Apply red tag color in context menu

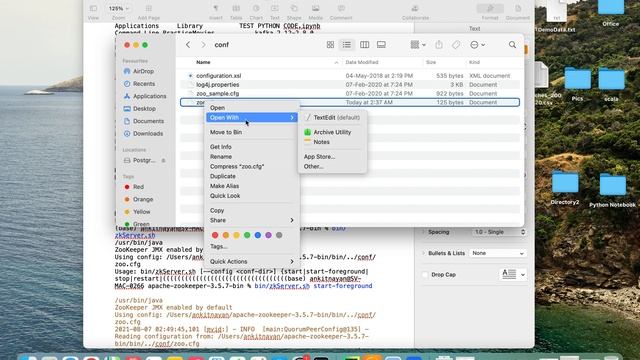point(215,235)
